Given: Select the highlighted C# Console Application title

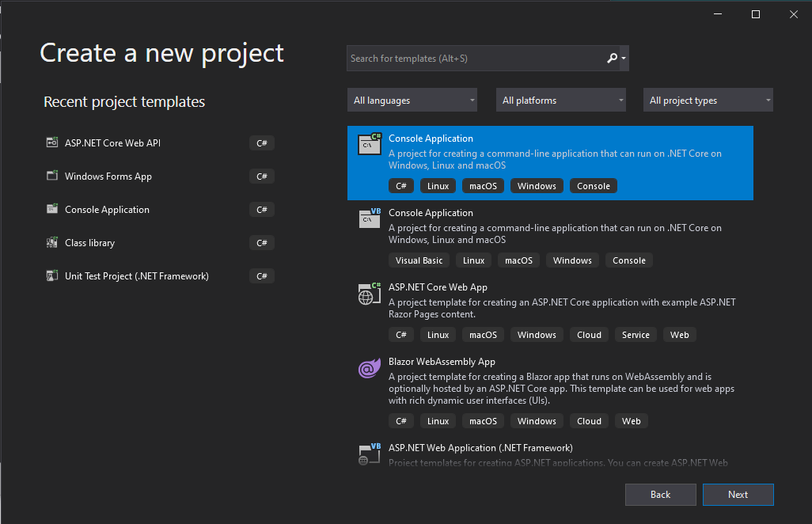Looking at the screenshot, I should click(x=431, y=139).
